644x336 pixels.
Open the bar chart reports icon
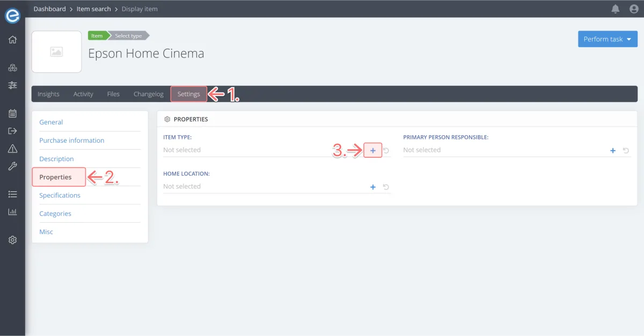pyautogui.click(x=12, y=211)
